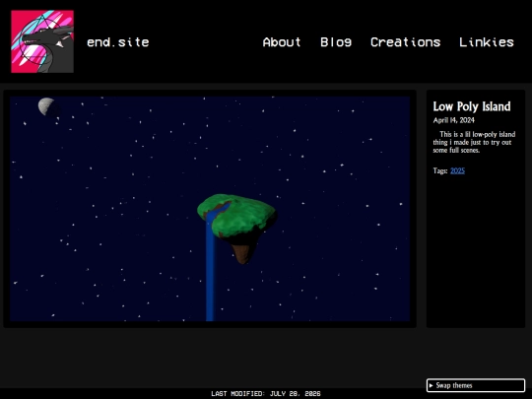Click the Last Modified footer text
This screenshot has height=399, width=532.
coord(266,393)
